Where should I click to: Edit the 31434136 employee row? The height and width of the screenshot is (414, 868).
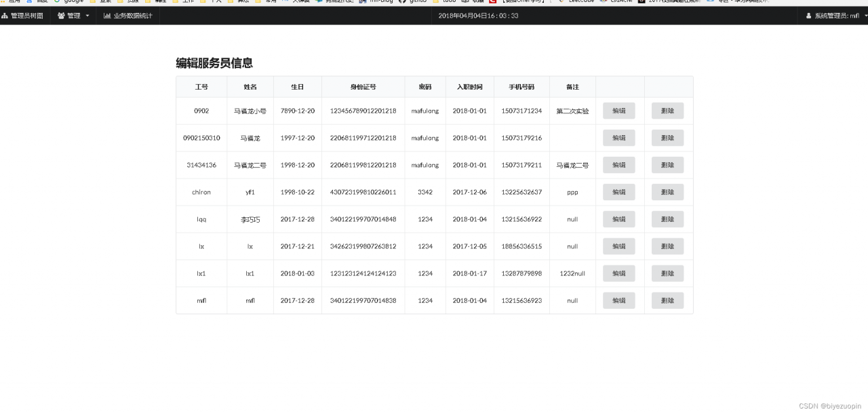coord(619,165)
